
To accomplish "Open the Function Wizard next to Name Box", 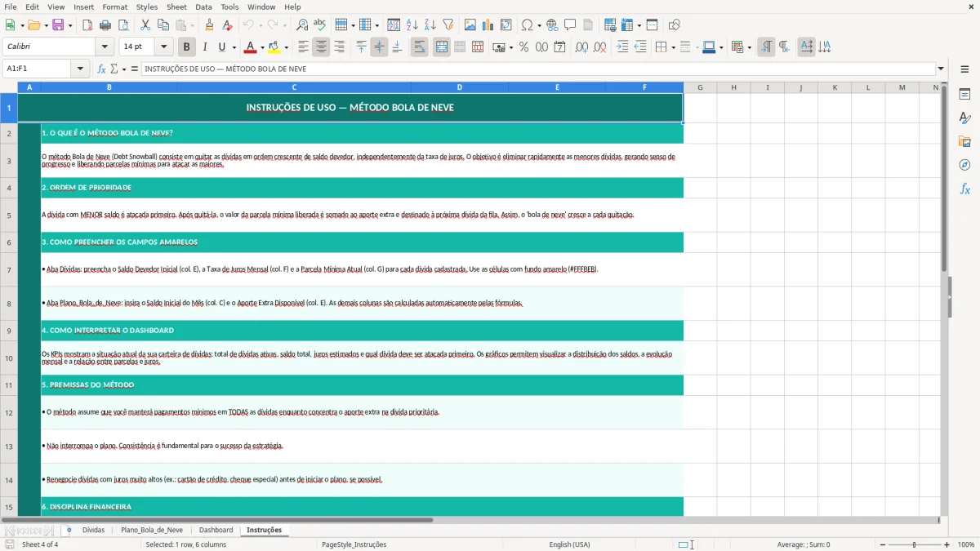I will 101,69.
